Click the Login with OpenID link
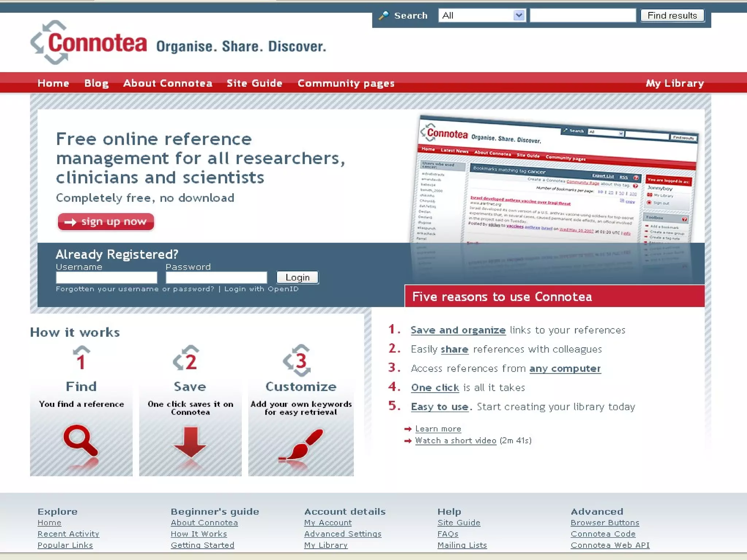This screenshot has height=560, width=747. (261, 289)
